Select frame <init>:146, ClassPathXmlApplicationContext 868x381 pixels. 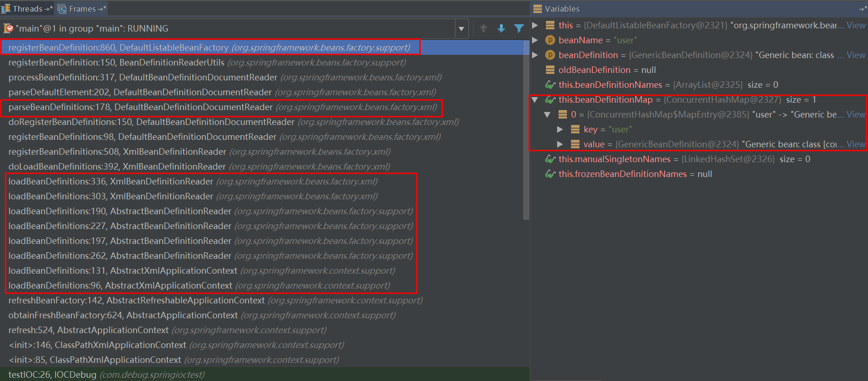point(262,345)
